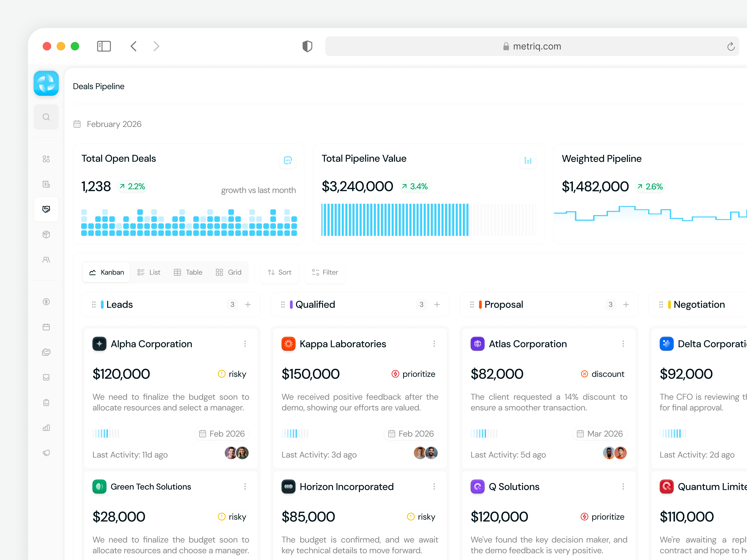Click the Alpha Corporation risky tag

coord(232,374)
